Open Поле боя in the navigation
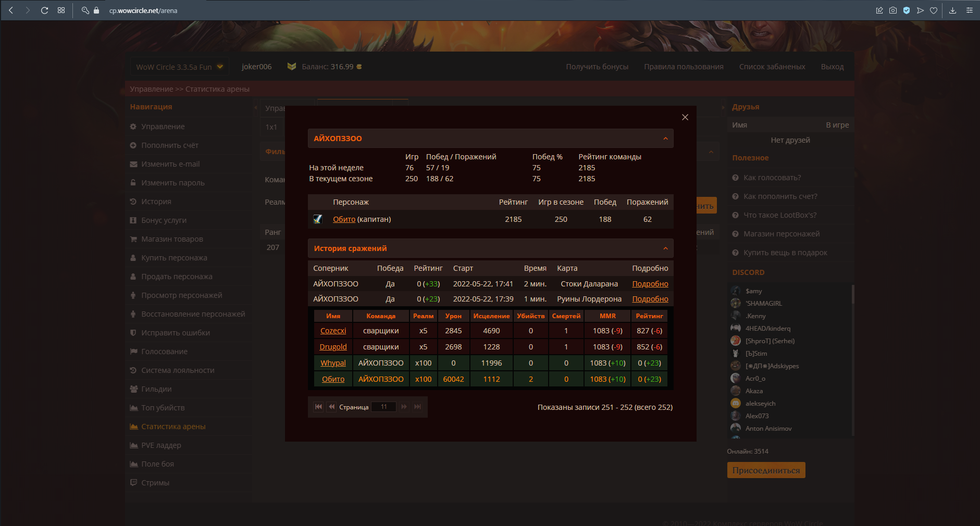Screen dimensions: 980x526 point(157,464)
